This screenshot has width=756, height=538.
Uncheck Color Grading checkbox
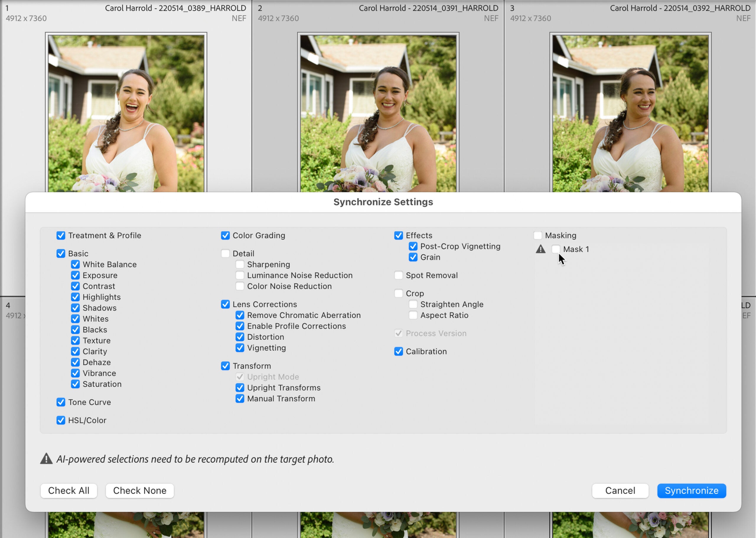point(226,235)
